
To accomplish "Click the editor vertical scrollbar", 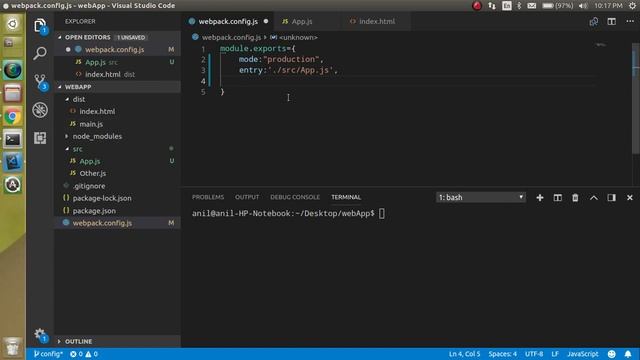I will point(636,98).
